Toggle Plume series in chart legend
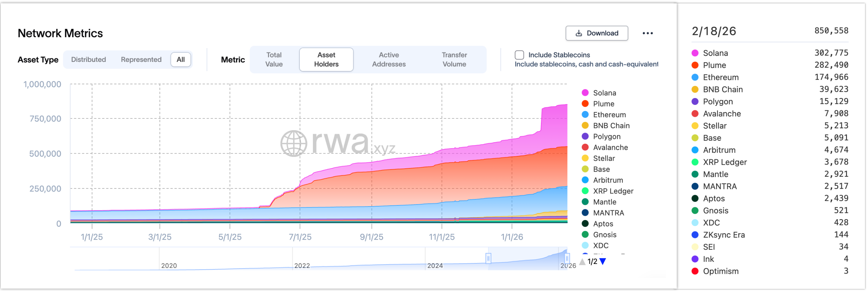 (603, 104)
